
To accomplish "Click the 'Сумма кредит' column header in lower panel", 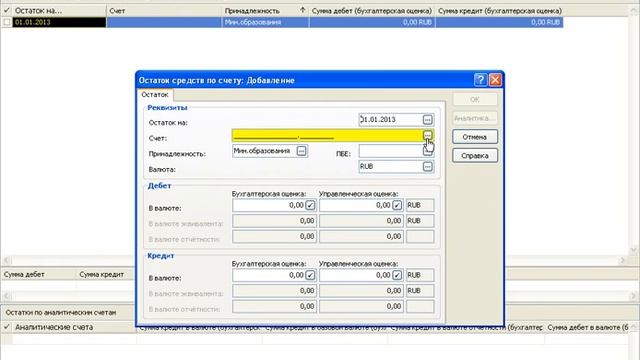I will point(105,275).
